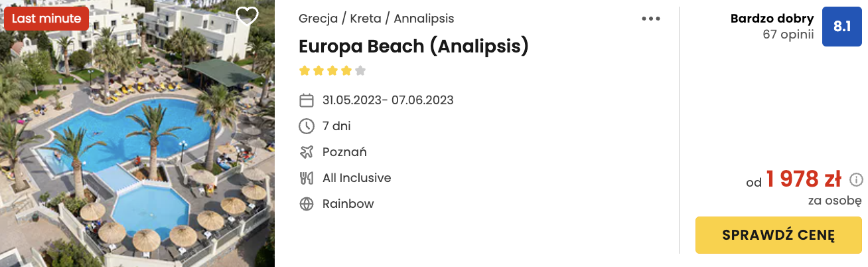868x267 pixels.
Task: Show price info via the info icon
Action: click(x=856, y=179)
